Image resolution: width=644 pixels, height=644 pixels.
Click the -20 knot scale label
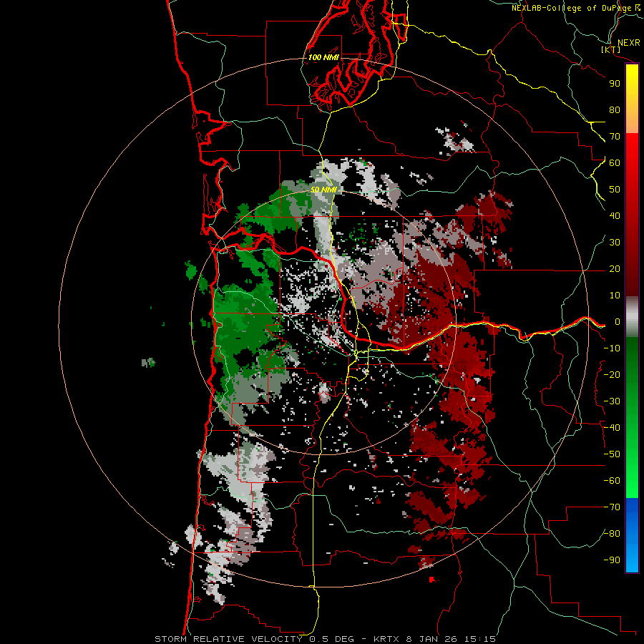tap(612, 374)
